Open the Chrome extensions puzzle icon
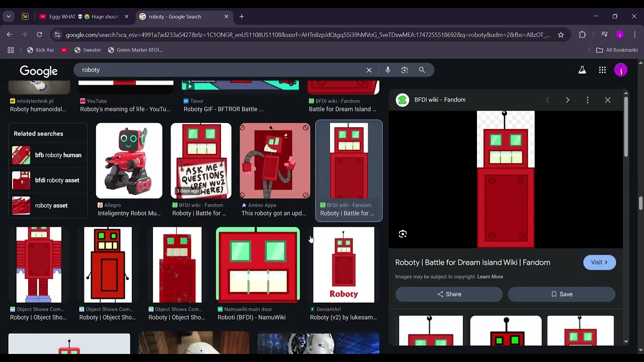644x362 pixels. [582, 35]
